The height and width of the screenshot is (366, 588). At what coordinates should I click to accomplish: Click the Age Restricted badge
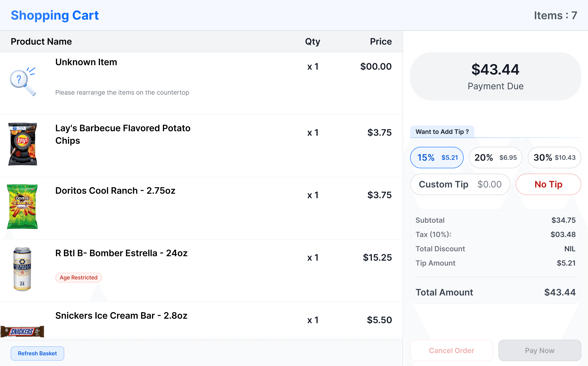click(x=79, y=278)
